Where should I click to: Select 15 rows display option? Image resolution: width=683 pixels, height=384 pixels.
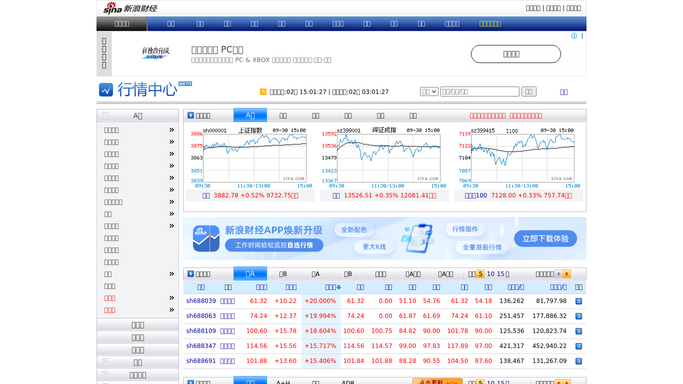pyautogui.click(x=500, y=274)
